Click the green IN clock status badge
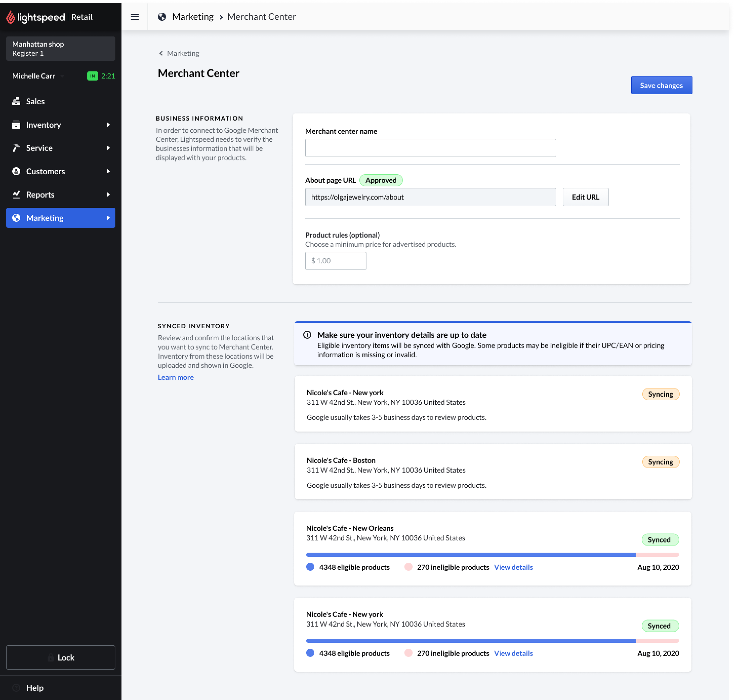Image resolution: width=735 pixels, height=700 pixels. pyautogui.click(x=92, y=76)
